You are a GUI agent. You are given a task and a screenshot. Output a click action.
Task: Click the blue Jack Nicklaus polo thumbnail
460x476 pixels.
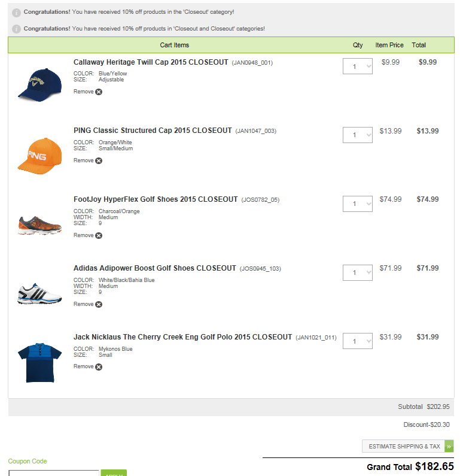(40, 362)
